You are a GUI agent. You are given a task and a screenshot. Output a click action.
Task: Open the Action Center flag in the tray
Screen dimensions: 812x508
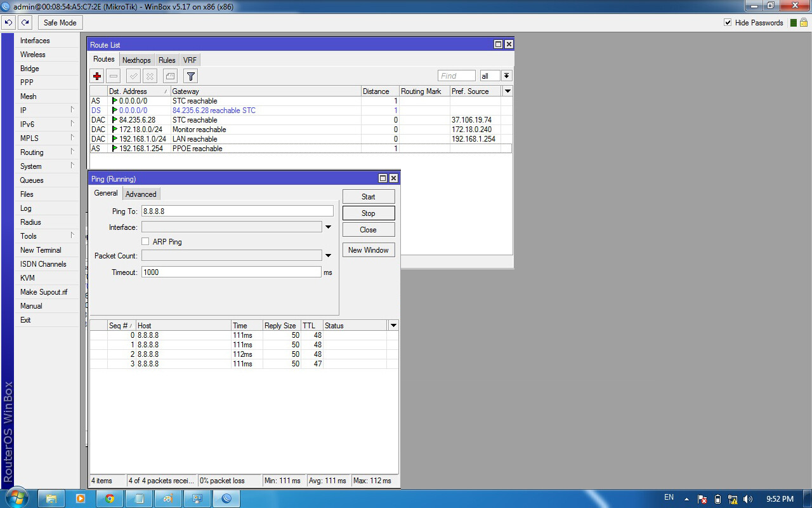702,499
